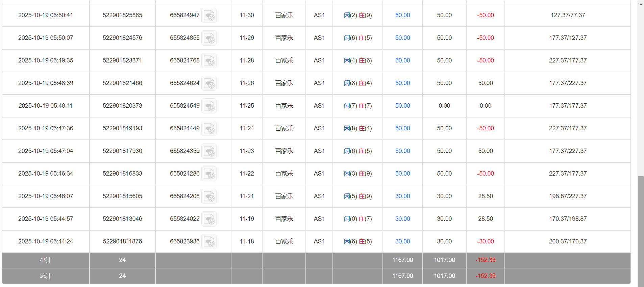Open result 闲(2) 庄(9) in the 11-30 row

(358, 15)
